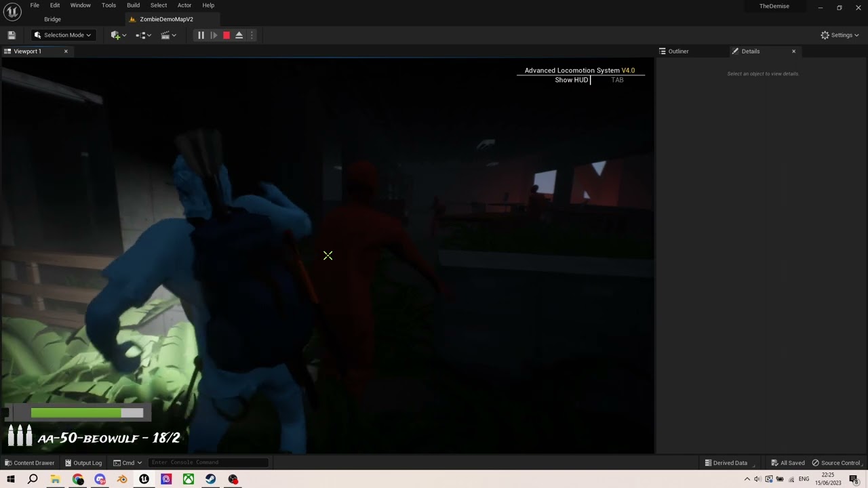Switch to the Bridge tab
This screenshot has height=488, width=868.
click(x=52, y=19)
